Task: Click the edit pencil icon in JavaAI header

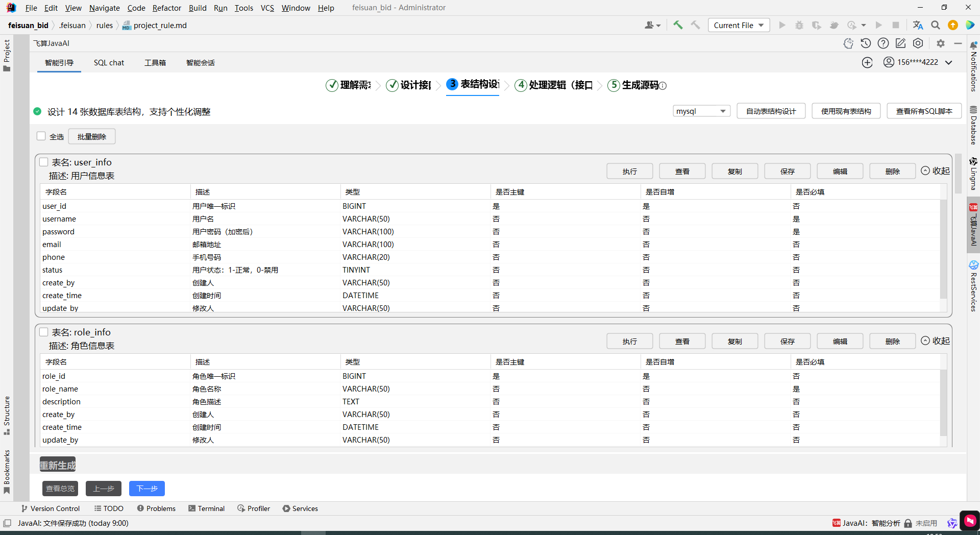Action: [x=900, y=43]
